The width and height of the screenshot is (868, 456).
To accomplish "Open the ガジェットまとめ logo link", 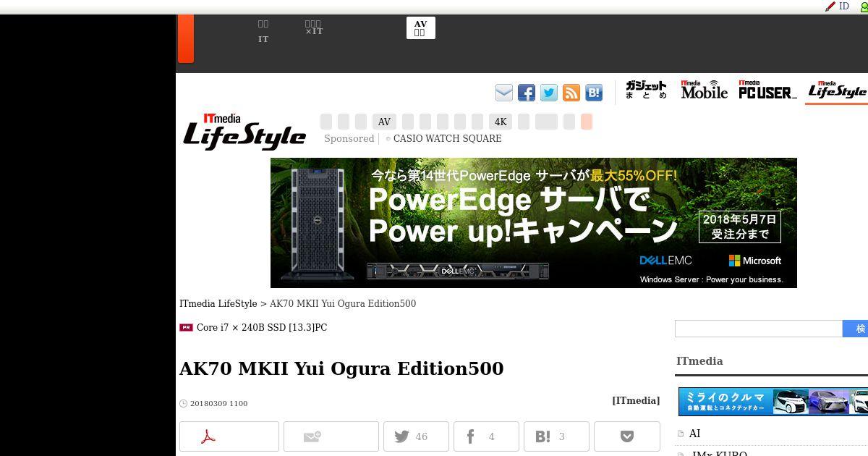I will (x=646, y=90).
